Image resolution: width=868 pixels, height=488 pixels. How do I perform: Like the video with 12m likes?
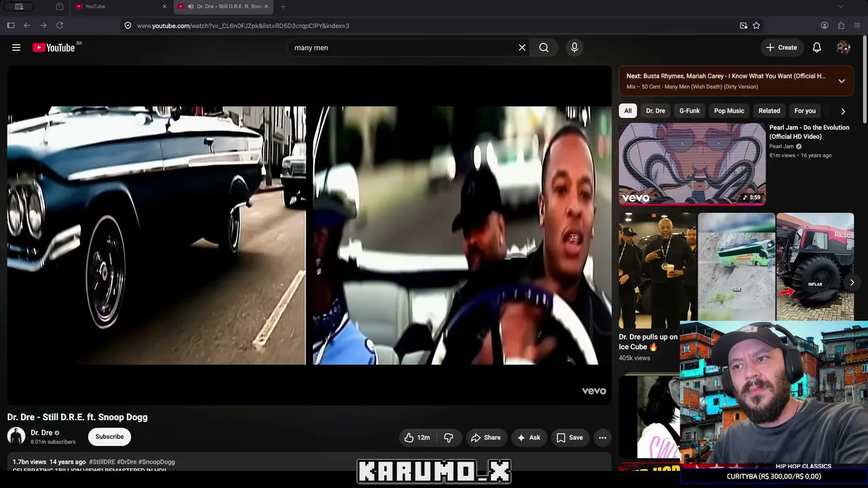(417, 438)
